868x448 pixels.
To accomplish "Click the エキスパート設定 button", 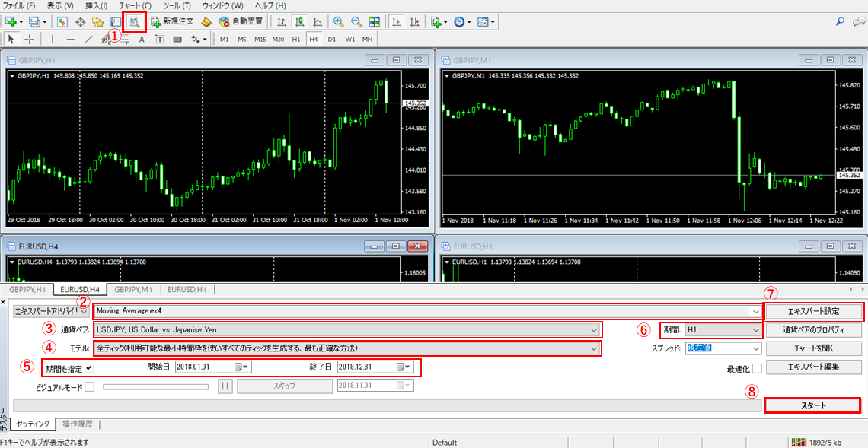I will coord(813,312).
